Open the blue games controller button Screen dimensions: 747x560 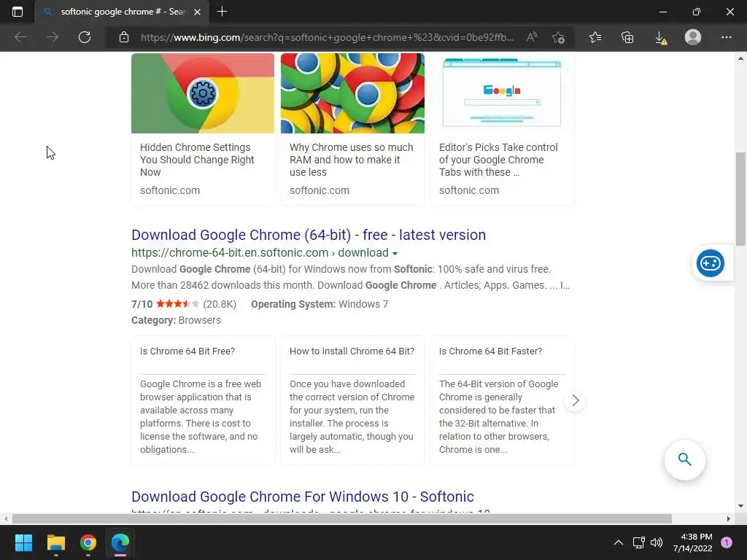[711, 262]
